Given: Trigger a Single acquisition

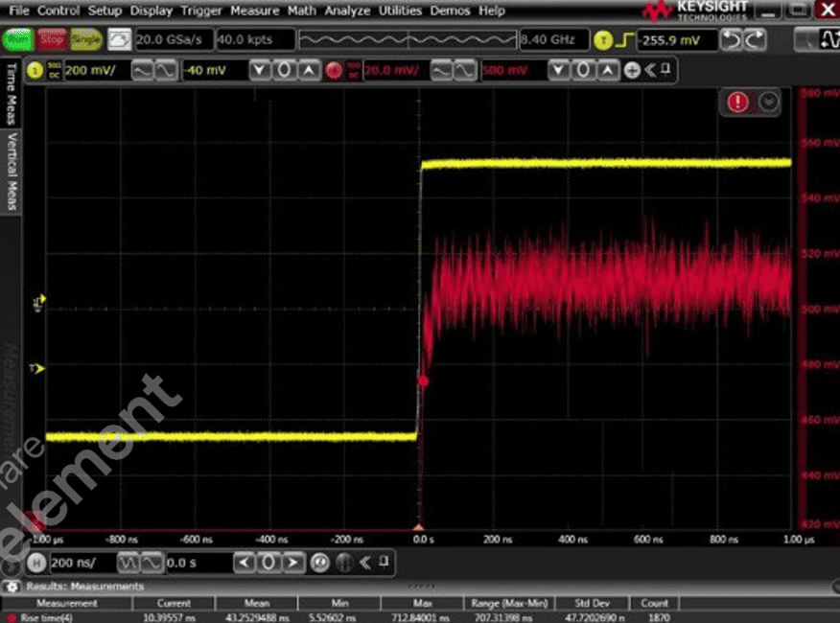Looking at the screenshot, I should pyautogui.click(x=86, y=40).
